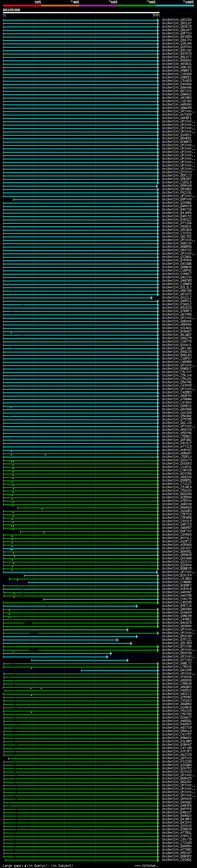Select the UniRef100_B2KIF4 label
Image resolution: width=197 pixels, height=868 pixels.
coord(176,575)
